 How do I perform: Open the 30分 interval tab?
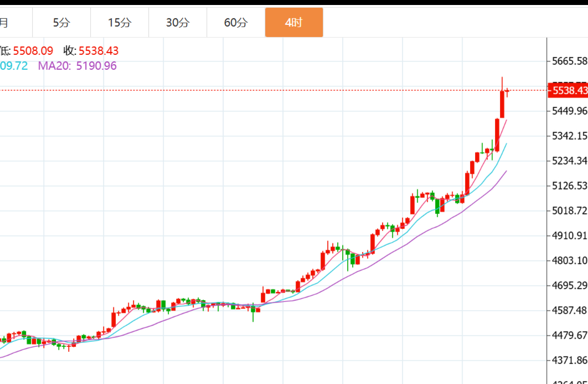[x=178, y=23]
